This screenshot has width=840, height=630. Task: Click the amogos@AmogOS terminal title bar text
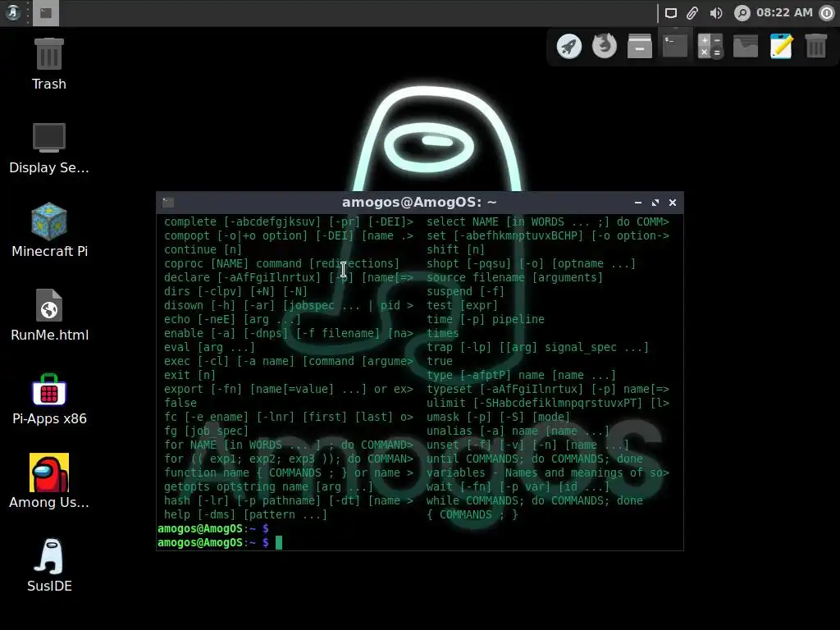pos(419,203)
